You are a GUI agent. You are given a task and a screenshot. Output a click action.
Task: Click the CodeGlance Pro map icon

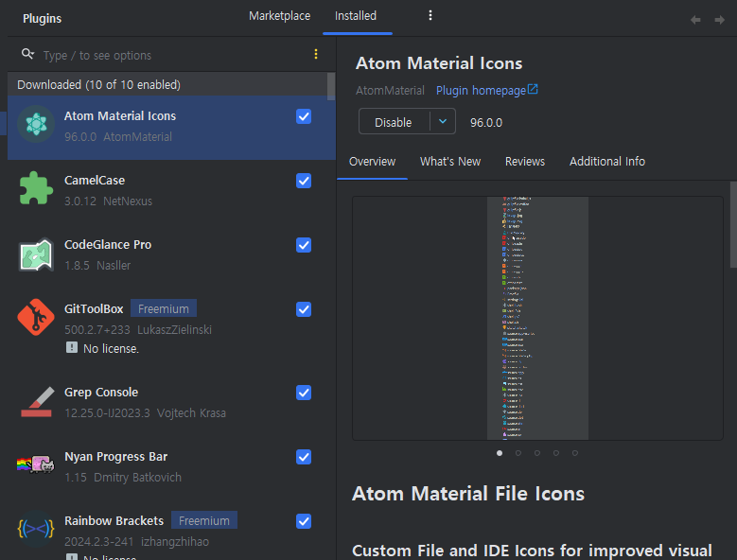click(x=36, y=254)
